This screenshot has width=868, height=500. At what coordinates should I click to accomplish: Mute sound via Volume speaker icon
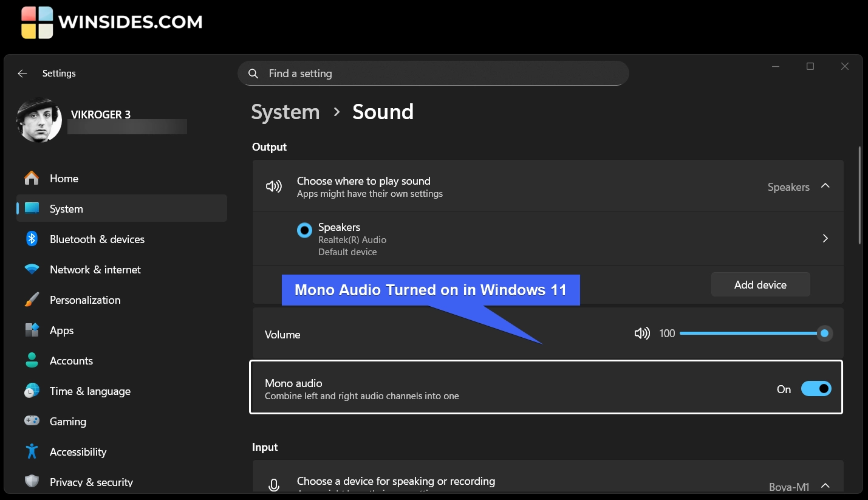(641, 334)
